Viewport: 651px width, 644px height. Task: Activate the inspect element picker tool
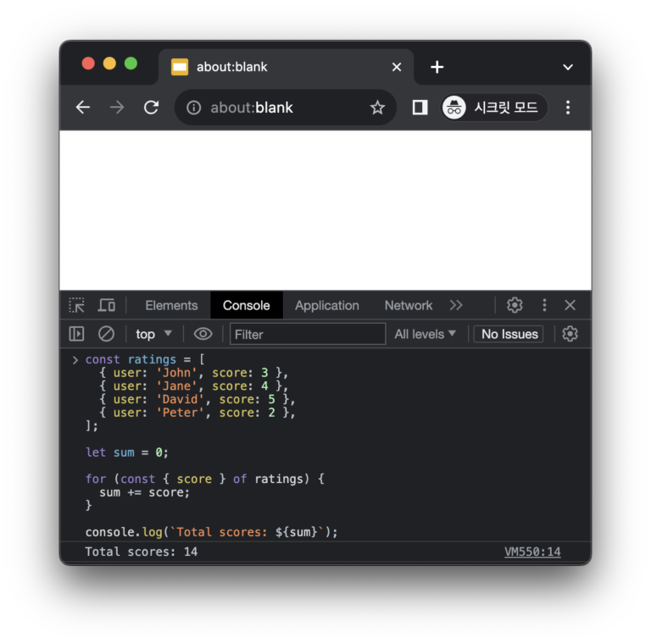point(77,305)
